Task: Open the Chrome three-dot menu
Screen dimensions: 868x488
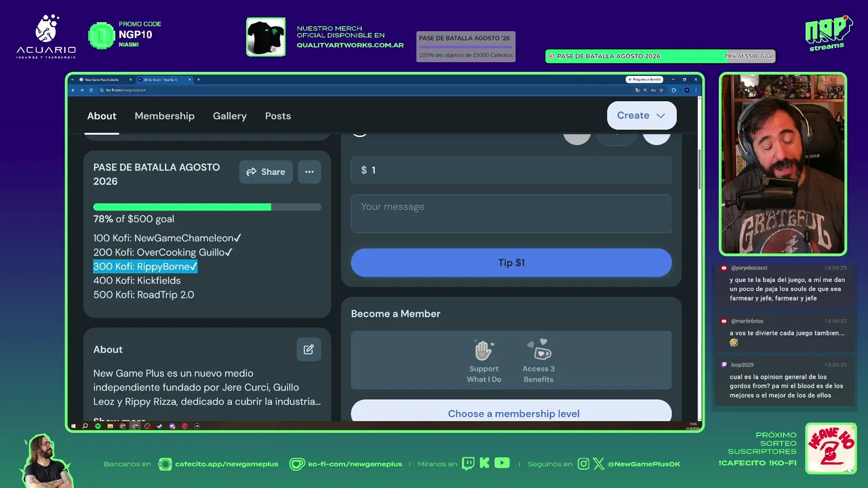Action: pos(696,90)
